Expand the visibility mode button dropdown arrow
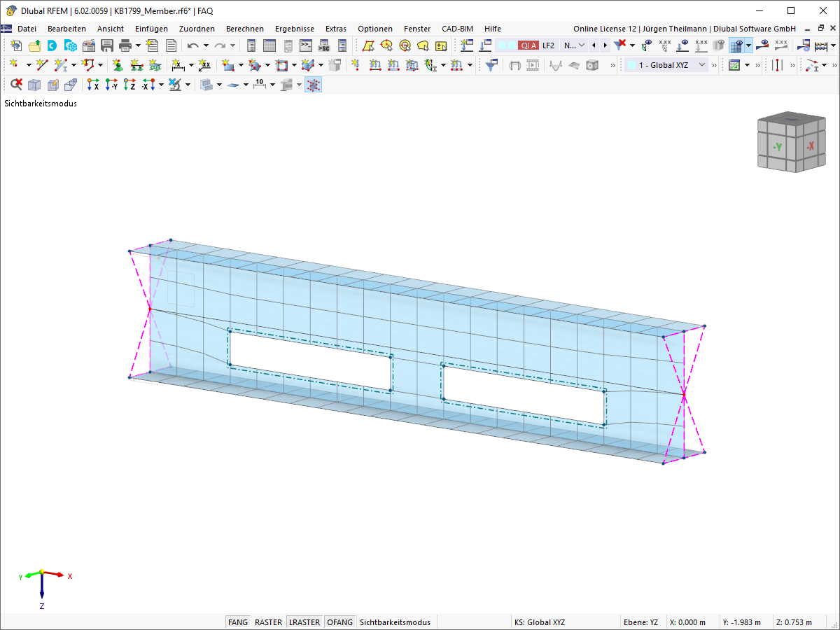This screenshot has width=840, height=630. point(748,45)
